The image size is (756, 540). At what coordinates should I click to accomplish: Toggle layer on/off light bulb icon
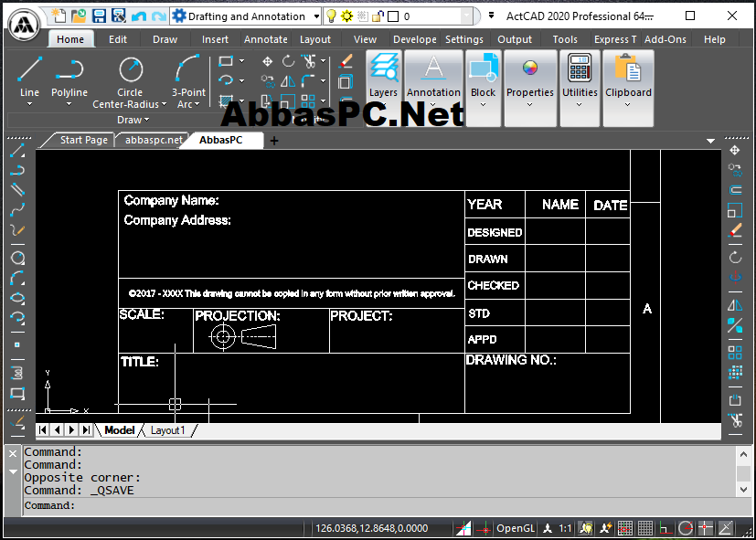pyautogui.click(x=331, y=16)
